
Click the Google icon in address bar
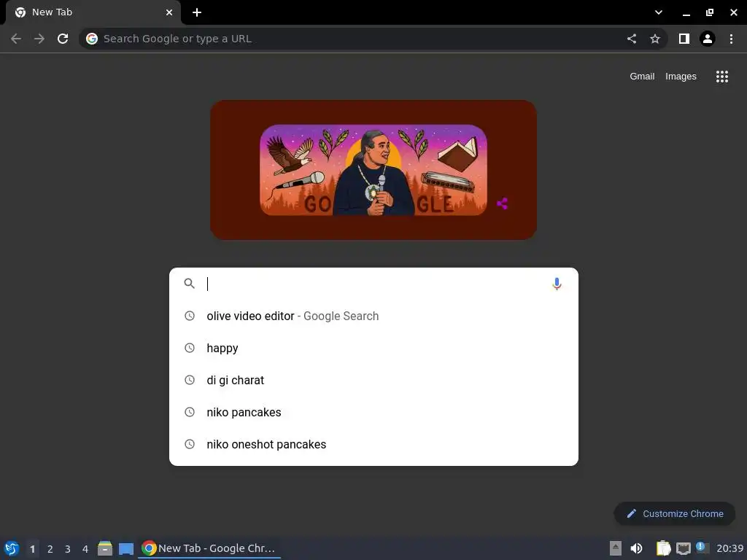[x=92, y=39]
